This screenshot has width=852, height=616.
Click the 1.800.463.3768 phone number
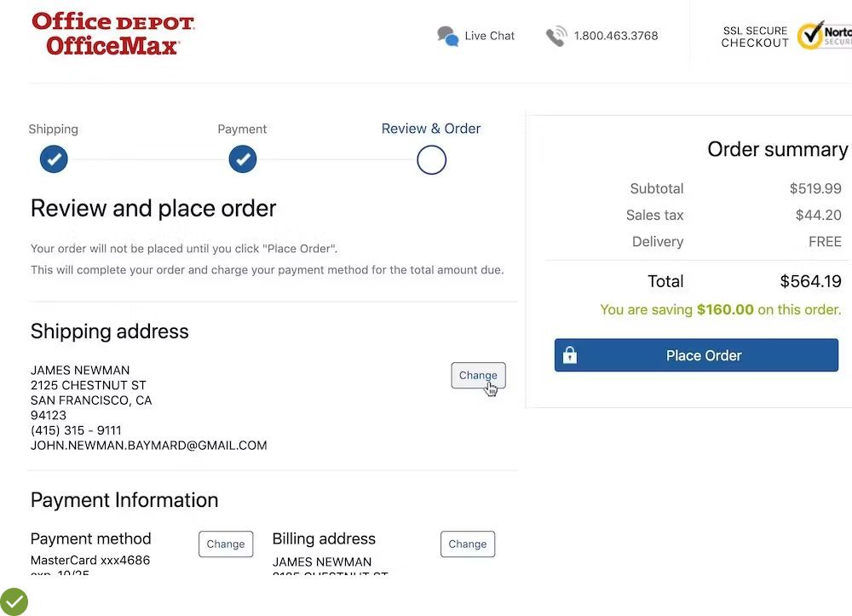coord(616,36)
